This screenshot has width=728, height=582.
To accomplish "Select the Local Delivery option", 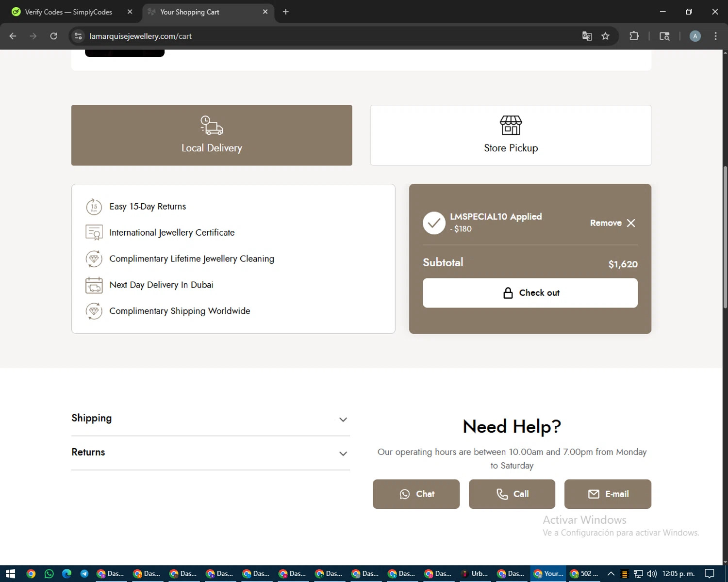I will pos(212,135).
